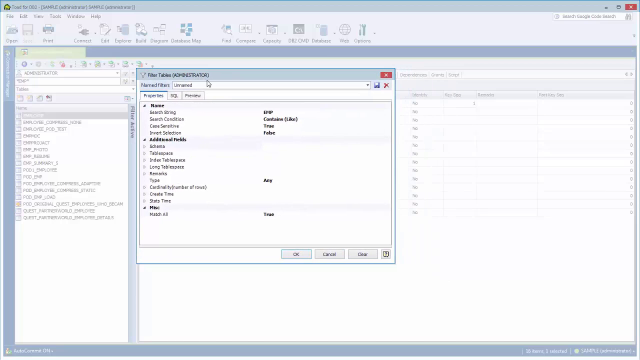Open help icon in Filter Tables dialog
Image resolution: width=640 pixels, height=360 pixels.
[386, 254]
